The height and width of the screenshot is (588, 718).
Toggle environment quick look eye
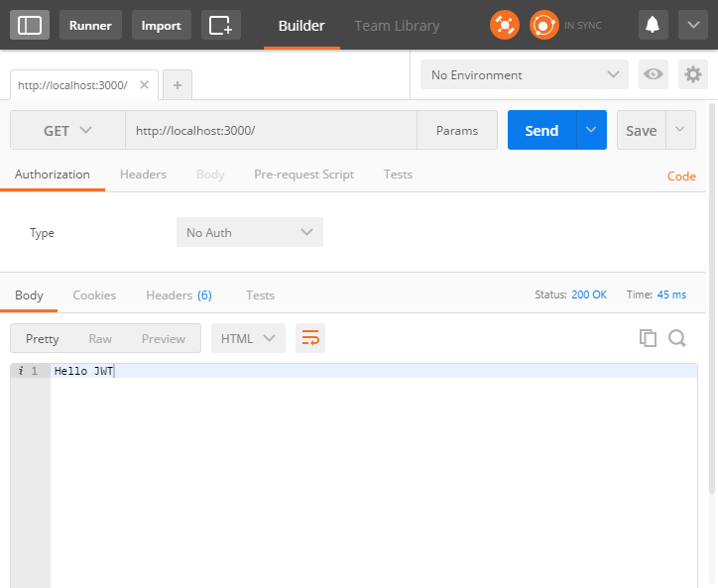[x=653, y=75]
